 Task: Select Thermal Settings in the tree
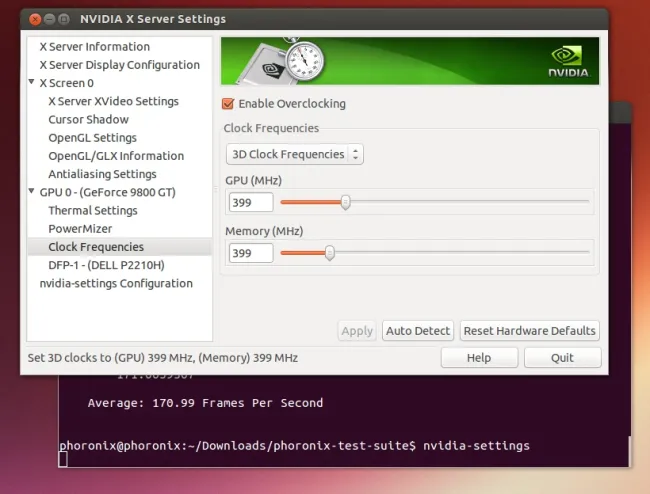[93, 211]
